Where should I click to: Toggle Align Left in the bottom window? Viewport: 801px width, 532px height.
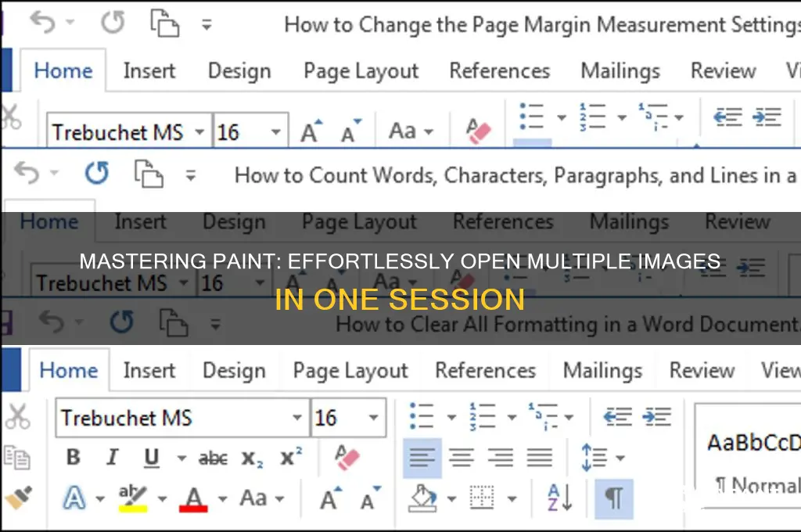coord(422,458)
